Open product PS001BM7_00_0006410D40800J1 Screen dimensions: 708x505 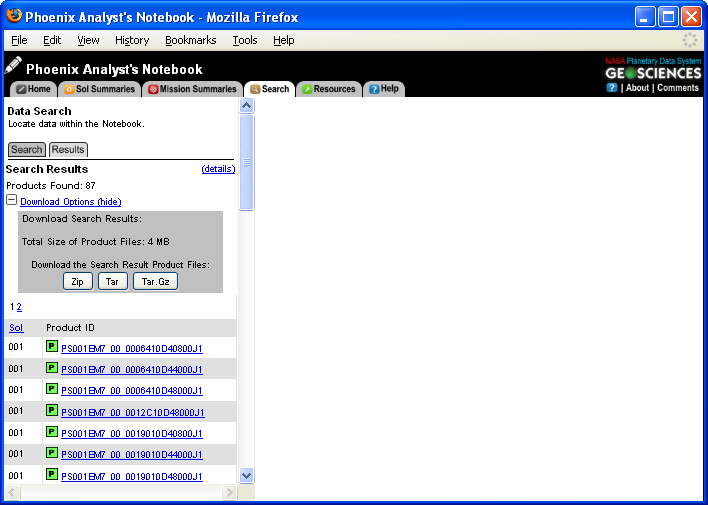point(132,349)
